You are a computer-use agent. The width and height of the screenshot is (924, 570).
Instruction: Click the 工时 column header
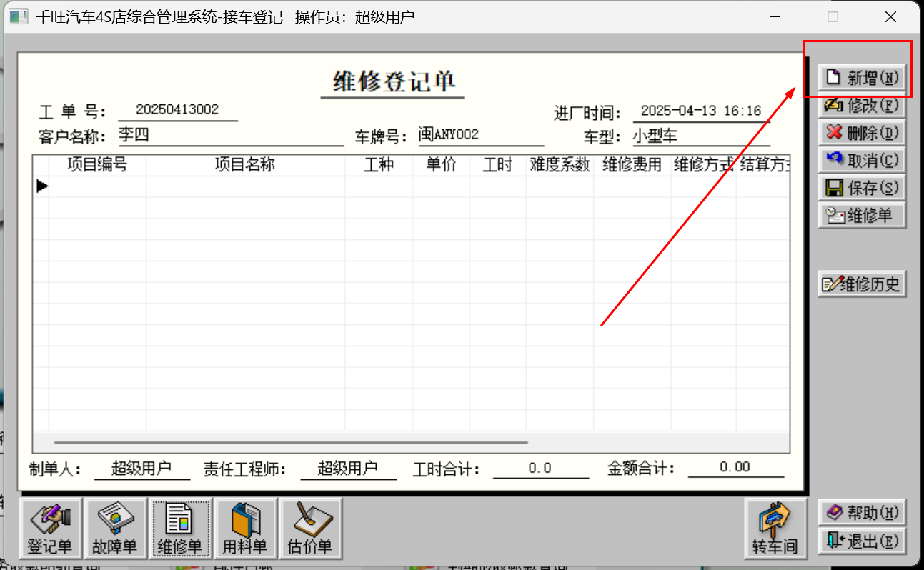pyautogui.click(x=498, y=165)
